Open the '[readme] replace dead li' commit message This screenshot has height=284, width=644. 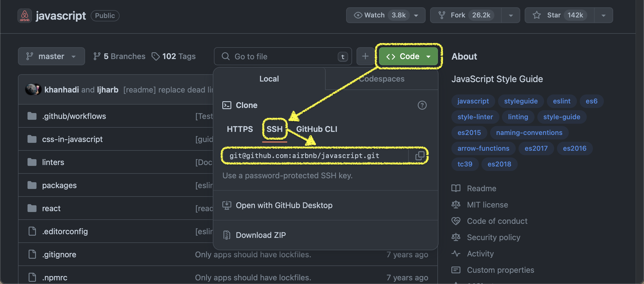coord(168,90)
